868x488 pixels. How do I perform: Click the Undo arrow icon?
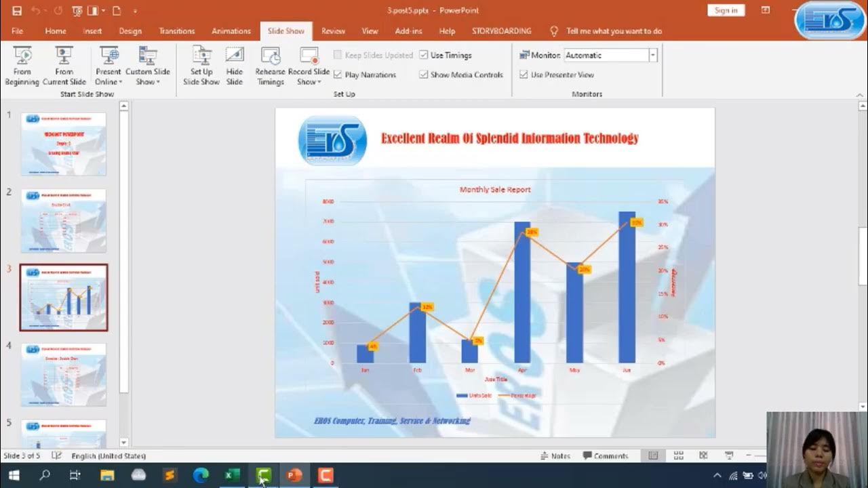pos(36,11)
